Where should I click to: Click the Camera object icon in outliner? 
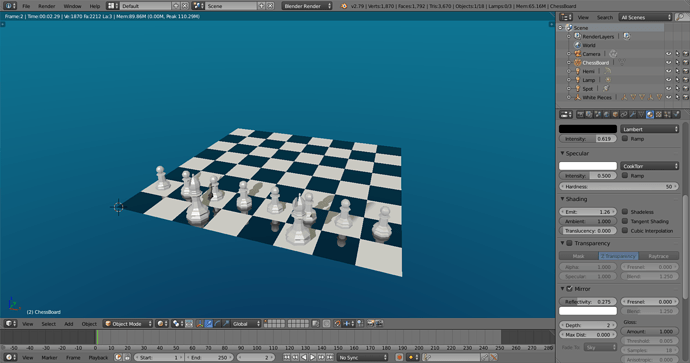(577, 54)
